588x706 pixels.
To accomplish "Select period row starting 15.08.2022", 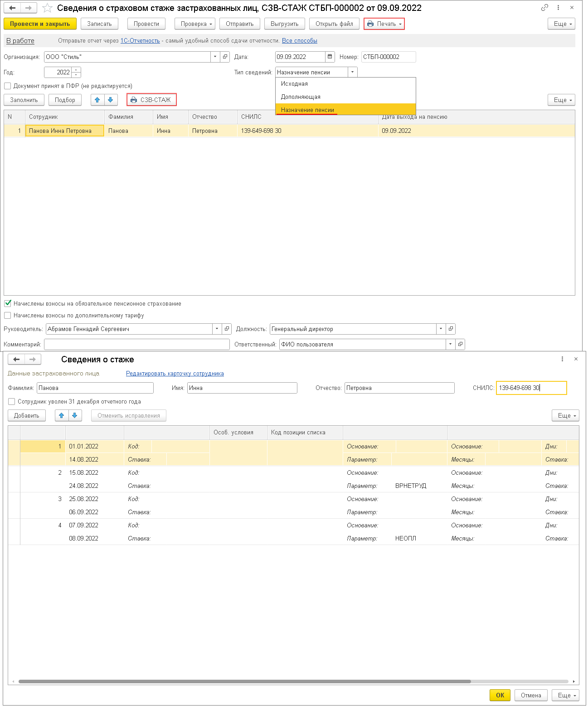I will tap(293, 479).
